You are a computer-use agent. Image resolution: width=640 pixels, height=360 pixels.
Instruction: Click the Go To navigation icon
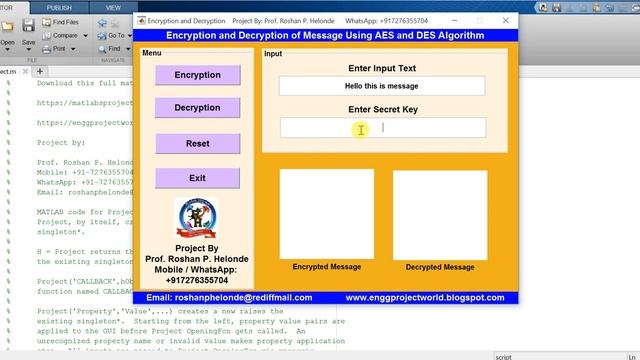tap(102, 36)
